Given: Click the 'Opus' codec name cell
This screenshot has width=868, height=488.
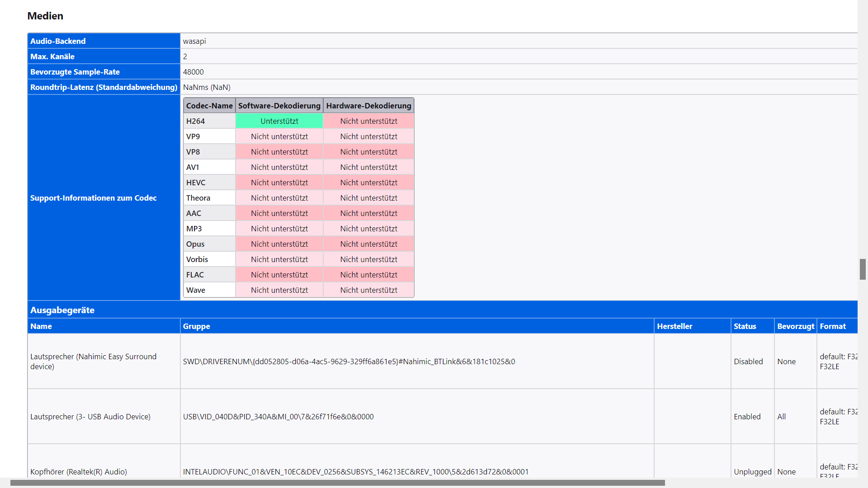Looking at the screenshot, I should (195, 244).
